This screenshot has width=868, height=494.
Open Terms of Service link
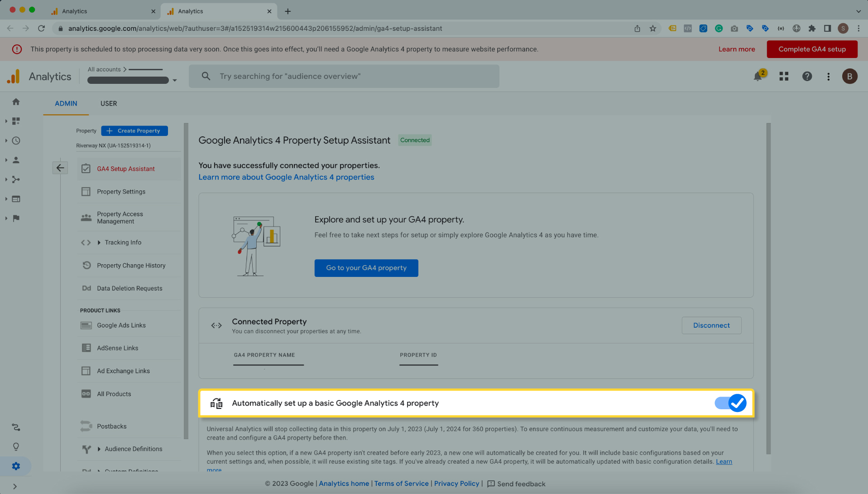click(x=401, y=484)
